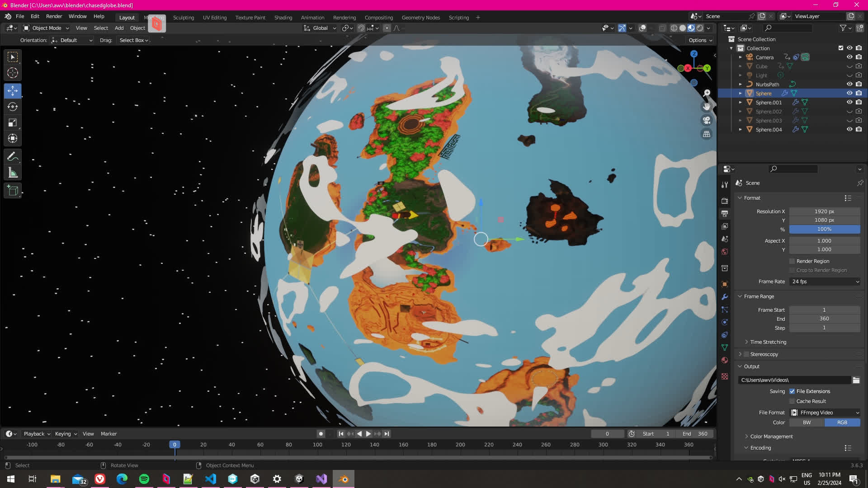Open the Modifiers wrench properties tab

(725, 297)
